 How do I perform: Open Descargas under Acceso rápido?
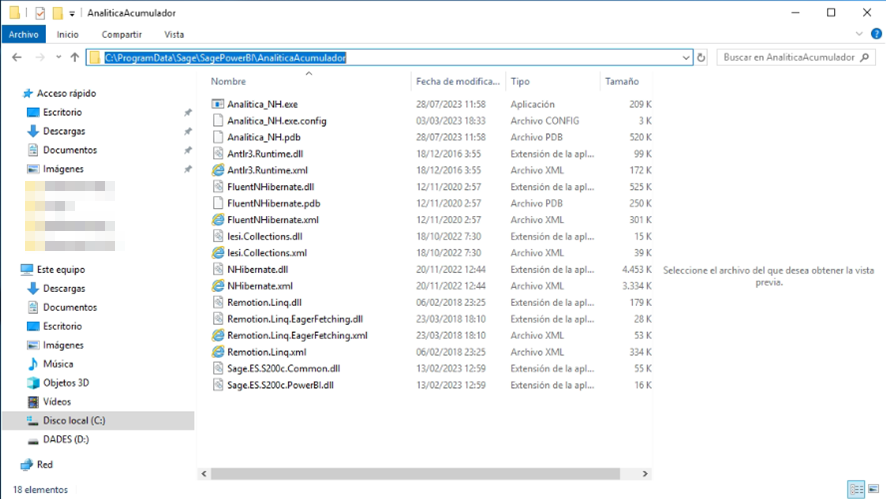click(x=64, y=131)
